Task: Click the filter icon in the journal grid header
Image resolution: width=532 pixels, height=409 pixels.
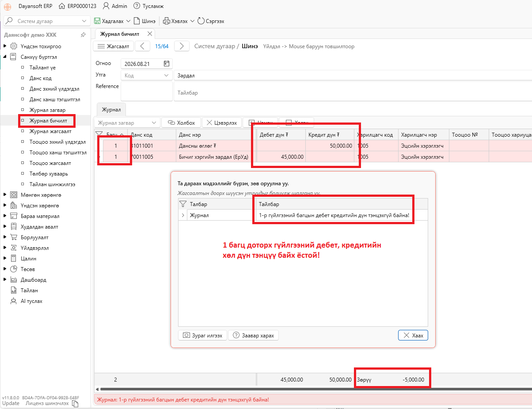Action: tap(99, 134)
